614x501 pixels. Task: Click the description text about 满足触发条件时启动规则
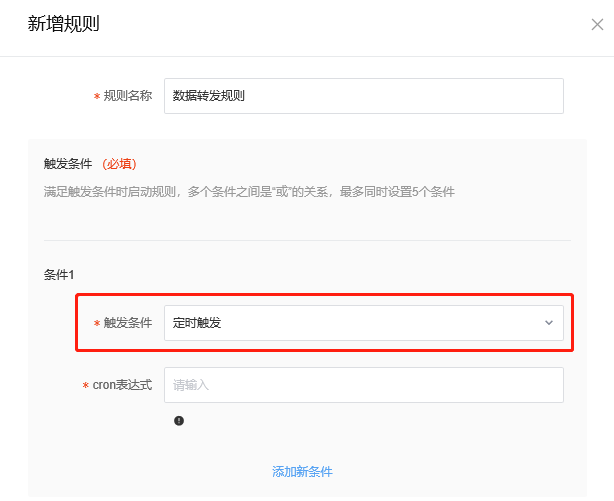[x=249, y=191]
